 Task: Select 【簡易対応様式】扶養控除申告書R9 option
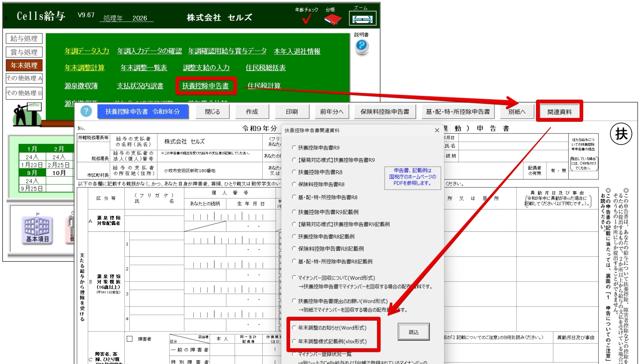(294, 160)
